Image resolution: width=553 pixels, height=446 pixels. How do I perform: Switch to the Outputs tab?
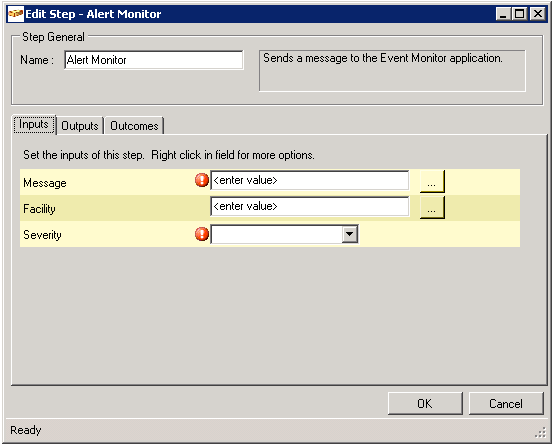tap(80, 126)
